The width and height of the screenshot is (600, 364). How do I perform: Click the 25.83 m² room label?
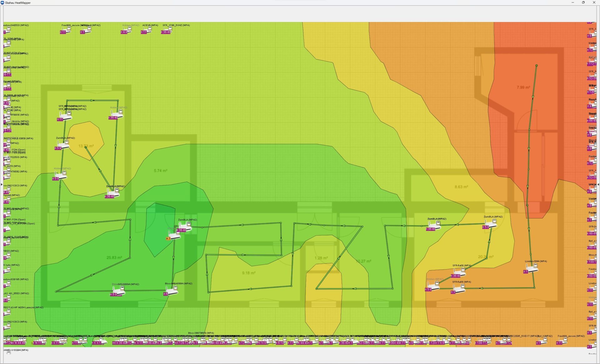[x=114, y=257]
